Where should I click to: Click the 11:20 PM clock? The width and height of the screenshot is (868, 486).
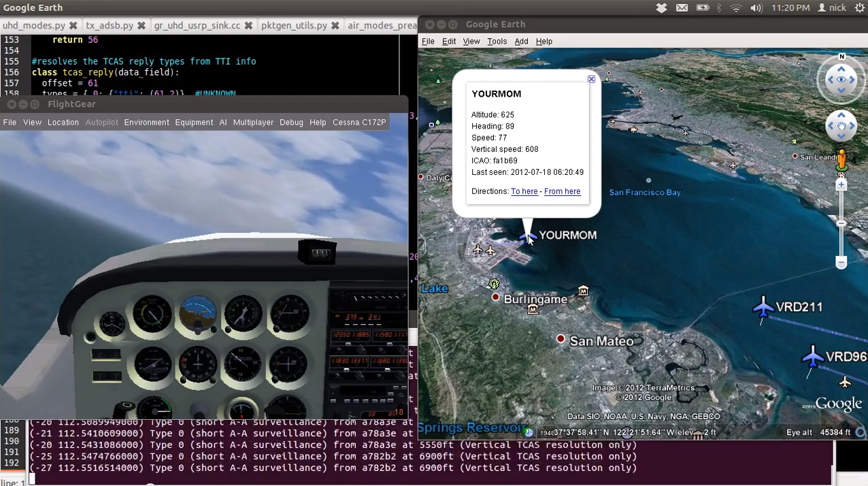pyautogui.click(x=790, y=7)
